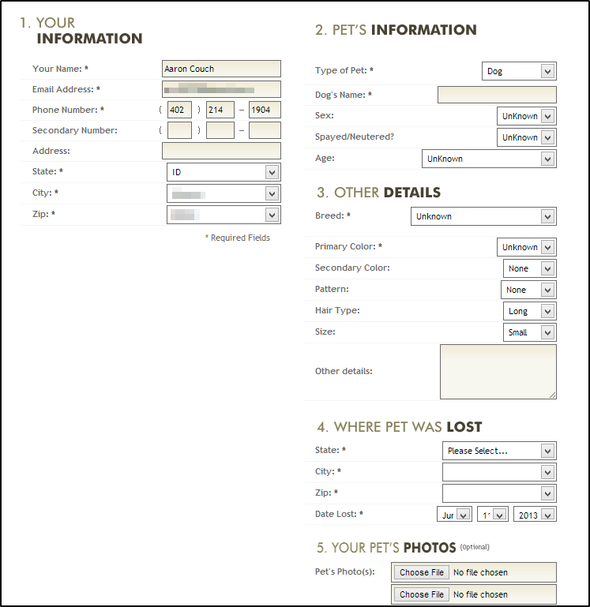Select the Primary Color dropdown
This screenshot has height=607, width=590.
pos(527,247)
